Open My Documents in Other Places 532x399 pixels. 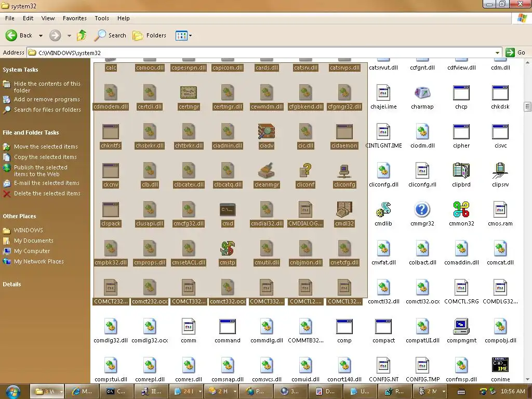pos(34,241)
